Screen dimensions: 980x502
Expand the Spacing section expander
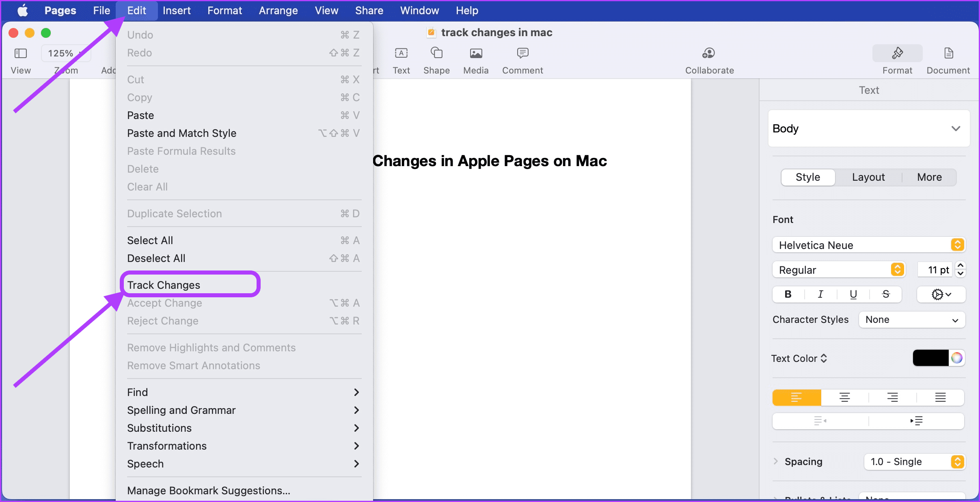pyautogui.click(x=776, y=462)
